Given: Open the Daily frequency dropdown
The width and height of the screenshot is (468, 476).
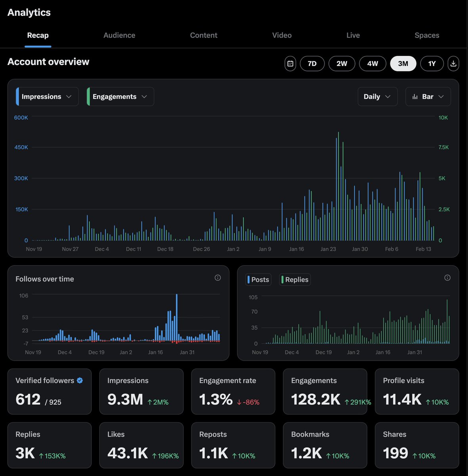Looking at the screenshot, I should tap(377, 96).
